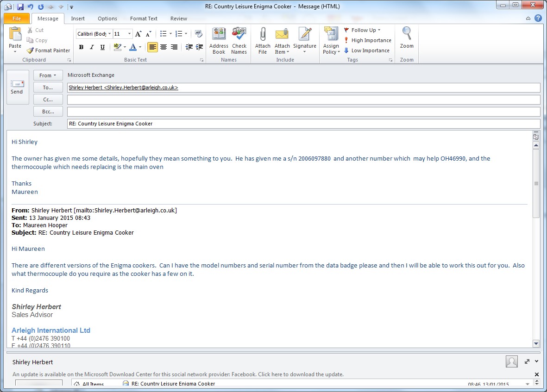Click the font color A swatch
The height and width of the screenshot is (392, 547).
(x=133, y=47)
